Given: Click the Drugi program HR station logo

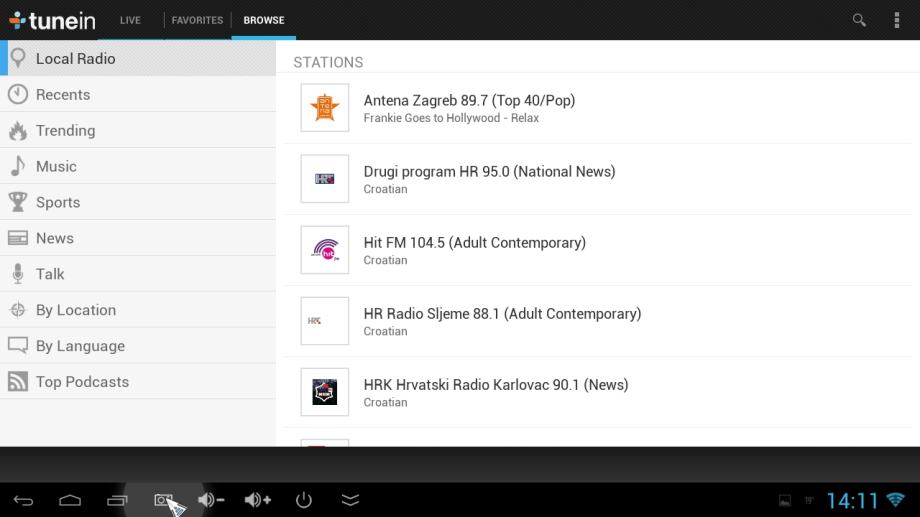Looking at the screenshot, I should coord(324,178).
